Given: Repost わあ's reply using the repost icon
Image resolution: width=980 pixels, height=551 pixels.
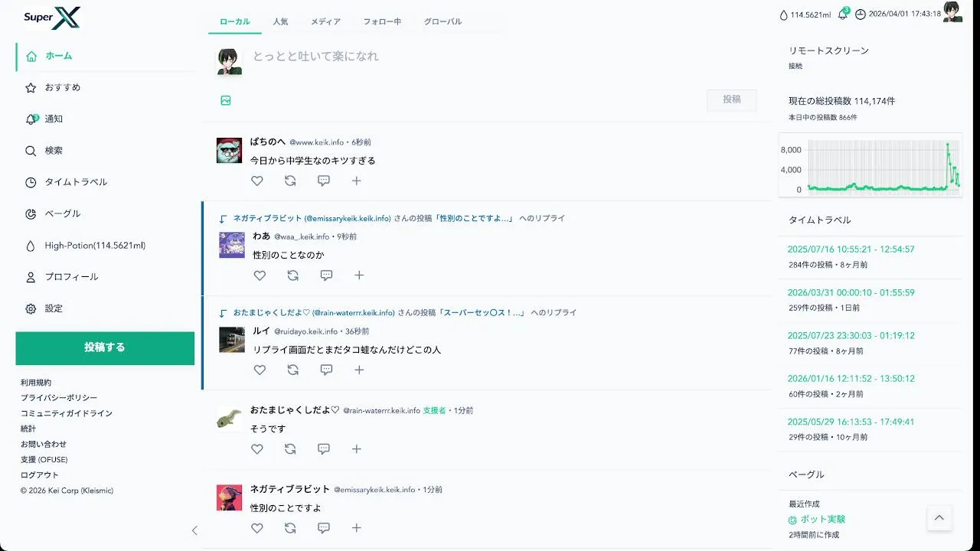Looking at the screenshot, I should (x=292, y=275).
